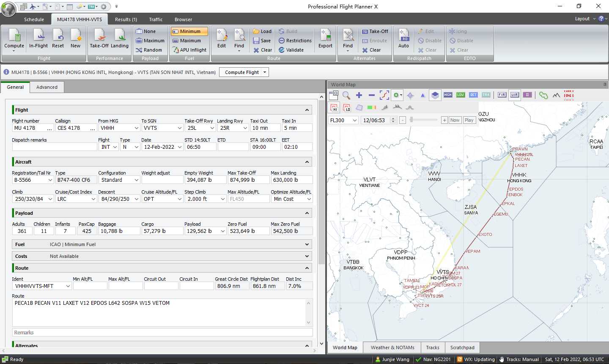
Task: Click the info icon beside MU4178 summary
Action: [6, 72]
